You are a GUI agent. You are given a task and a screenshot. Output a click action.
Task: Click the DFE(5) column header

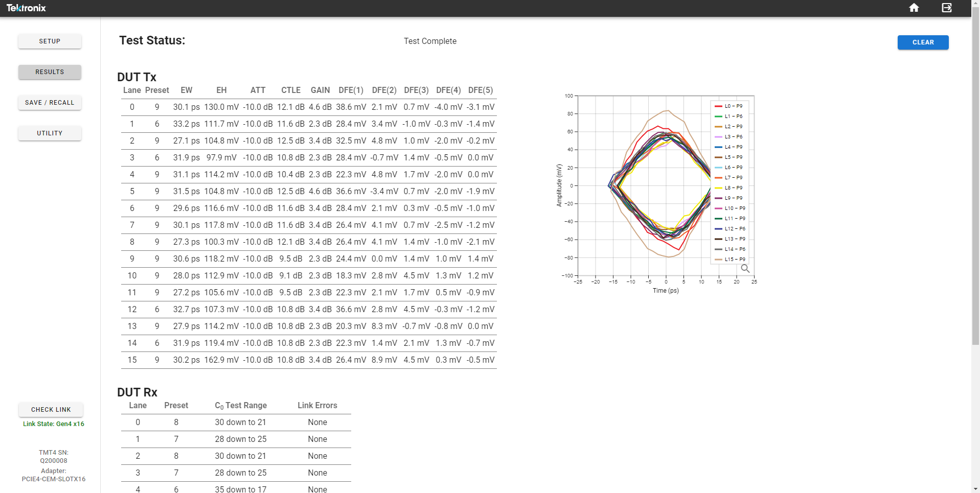click(x=481, y=90)
